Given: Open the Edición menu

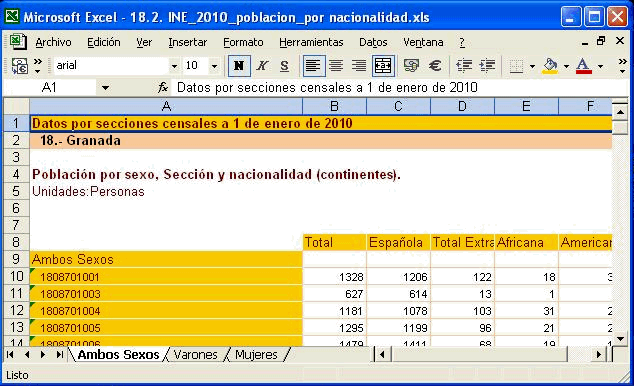Looking at the screenshot, I should click(x=104, y=42).
